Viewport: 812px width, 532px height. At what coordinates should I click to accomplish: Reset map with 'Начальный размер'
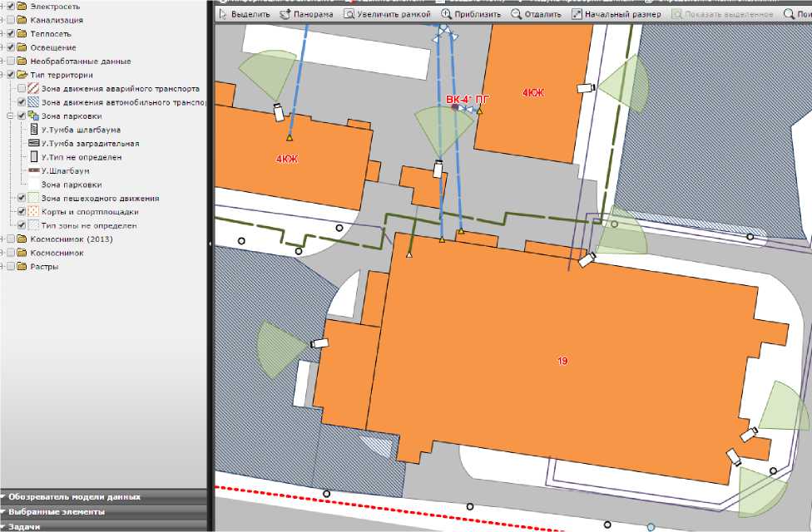pyautogui.click(x=616, y=14)
